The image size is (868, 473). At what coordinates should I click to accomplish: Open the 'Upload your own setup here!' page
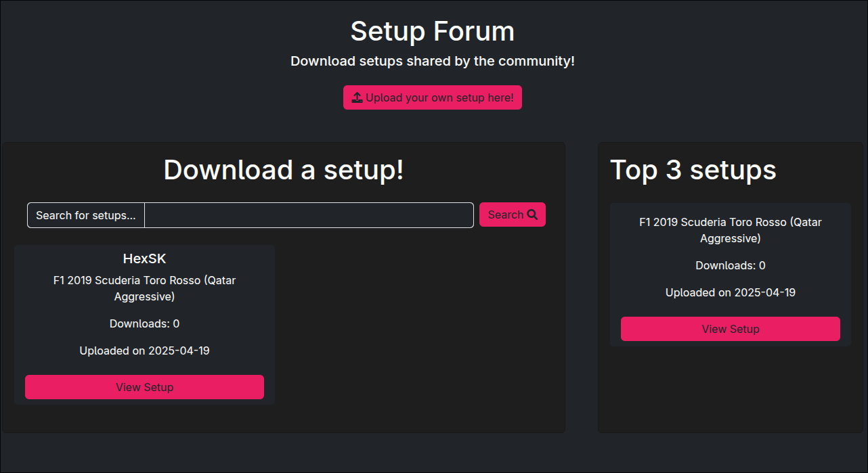tap(433, 97)
